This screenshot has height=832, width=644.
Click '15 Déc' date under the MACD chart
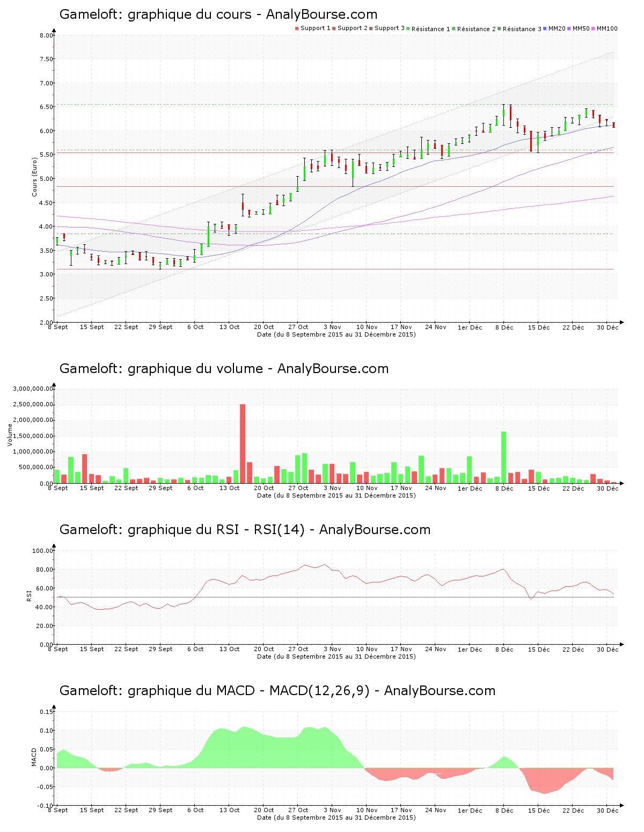click(x=539, y=810)
